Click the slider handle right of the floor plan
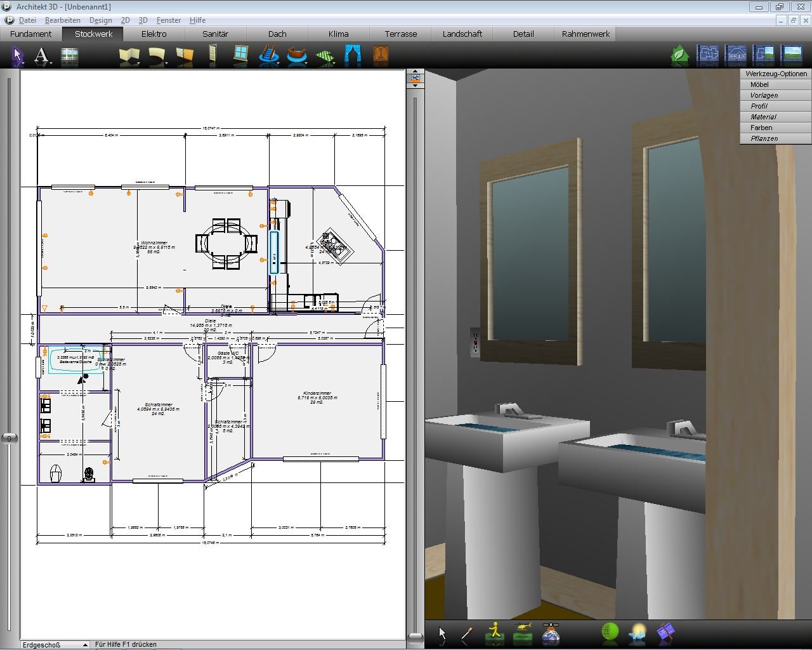Image resolution: width=812 pixels, height=650 pixels. [415, 637]
